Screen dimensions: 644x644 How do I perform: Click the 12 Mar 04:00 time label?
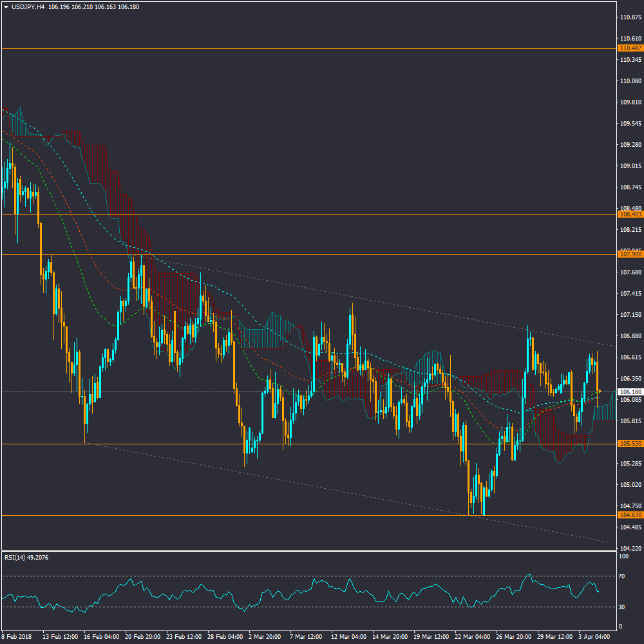(x=348, y=636)
